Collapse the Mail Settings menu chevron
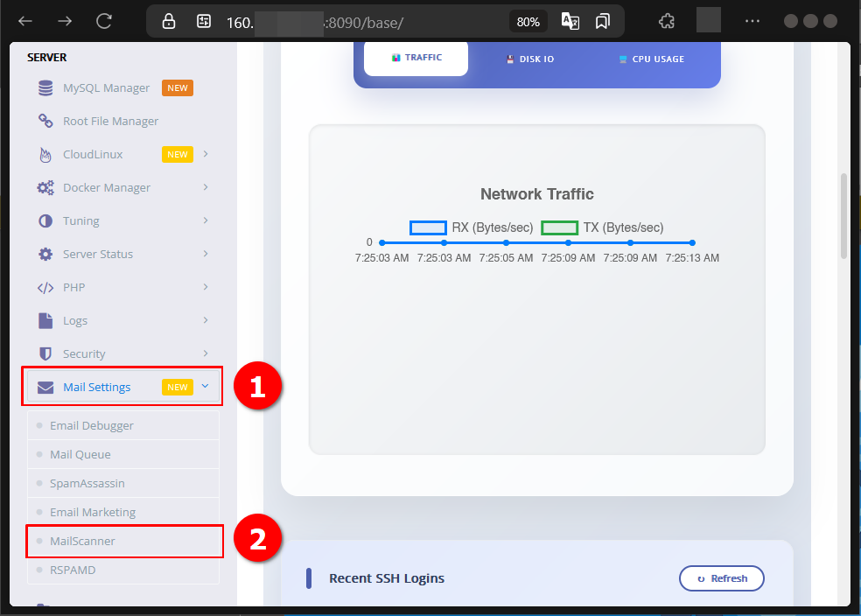The width and height of the screenshot is (861, 616). point(206,387)
